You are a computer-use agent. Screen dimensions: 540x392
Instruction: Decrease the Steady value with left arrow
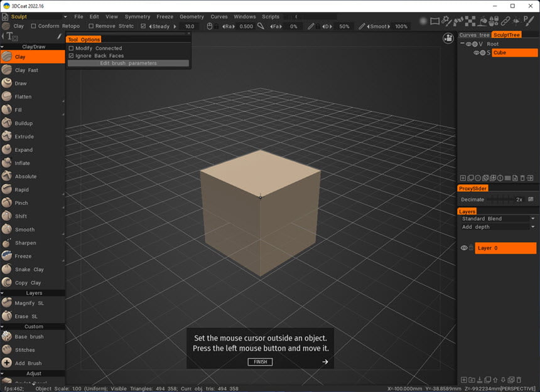tap(150, 26)
